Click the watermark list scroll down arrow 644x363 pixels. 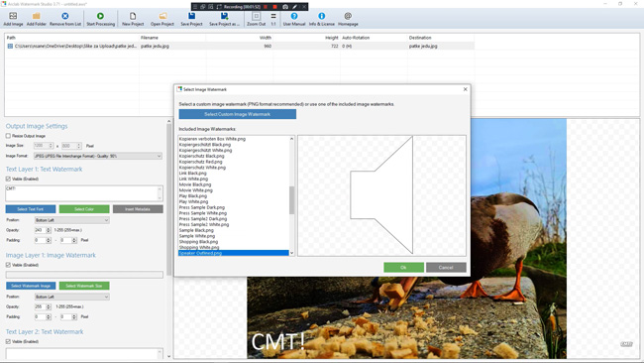[291, 253]
